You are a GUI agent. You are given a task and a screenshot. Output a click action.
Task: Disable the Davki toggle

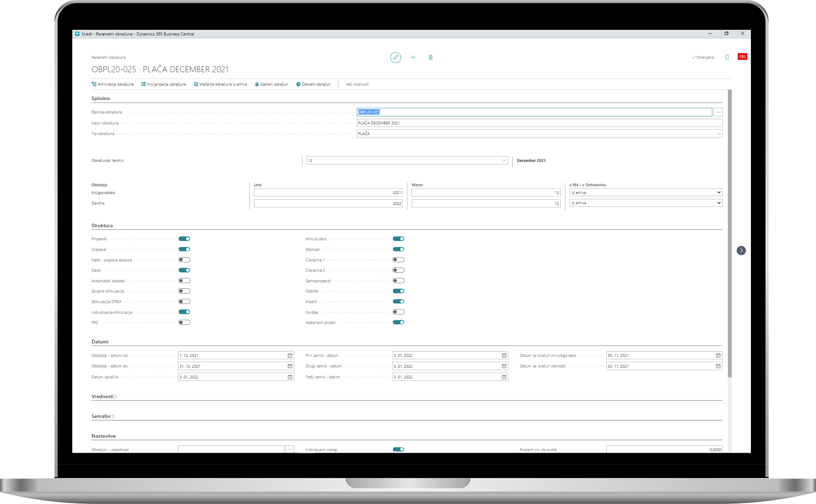click(184, 270)
